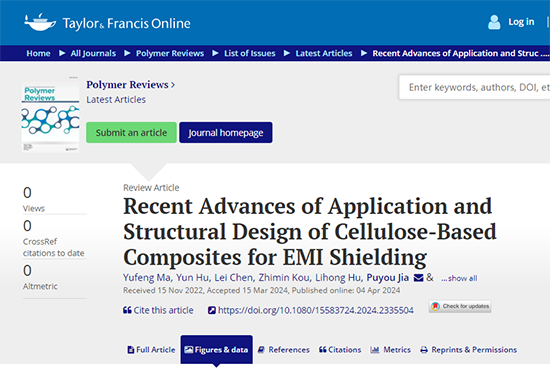Expand the Polymer Reviews heading chevron
Viewport: 550px width, 369px height.
pos(173,85)
